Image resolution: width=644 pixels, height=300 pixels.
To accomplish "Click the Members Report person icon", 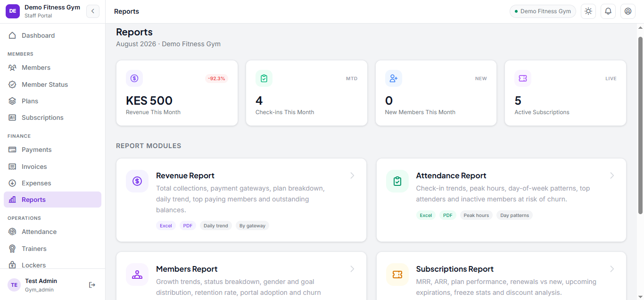I will (137, 275).
